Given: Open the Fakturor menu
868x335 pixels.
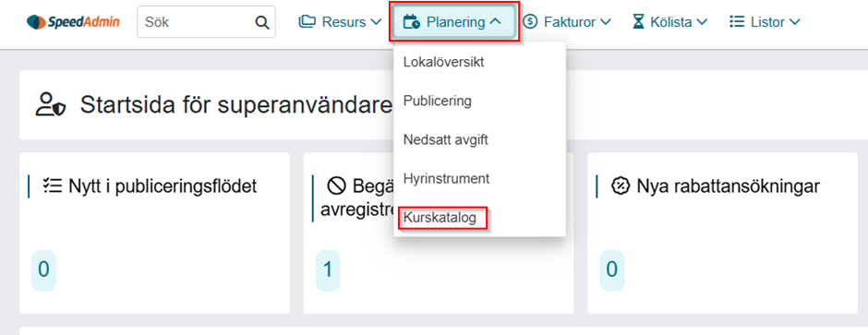Looking at the screenshot, I should (x=567, y=22).
